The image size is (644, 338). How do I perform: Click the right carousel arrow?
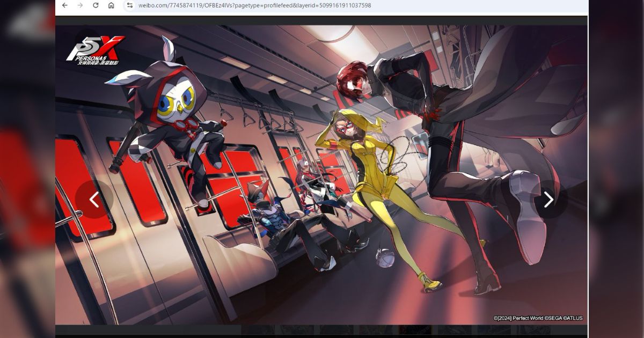(548, 199)
